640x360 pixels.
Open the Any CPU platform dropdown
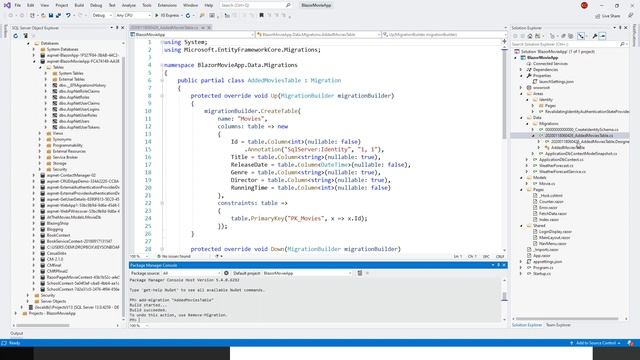click(133, 16)
